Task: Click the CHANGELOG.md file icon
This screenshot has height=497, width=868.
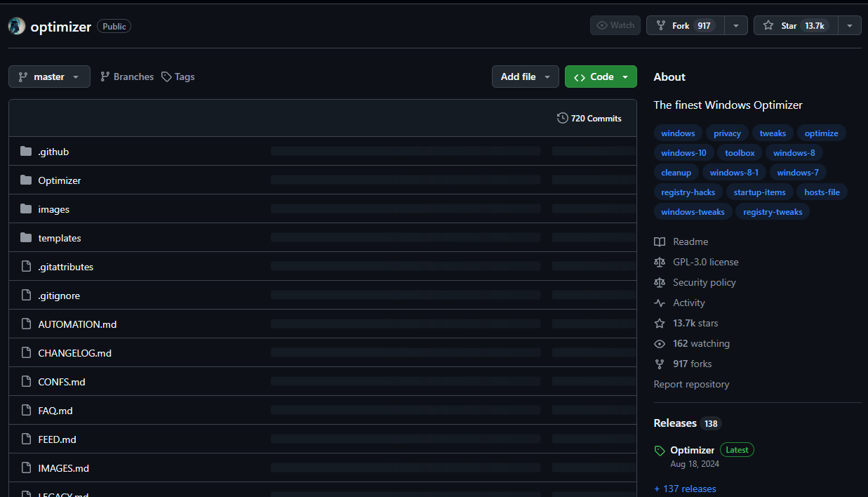Action: (x=26, y=353)
